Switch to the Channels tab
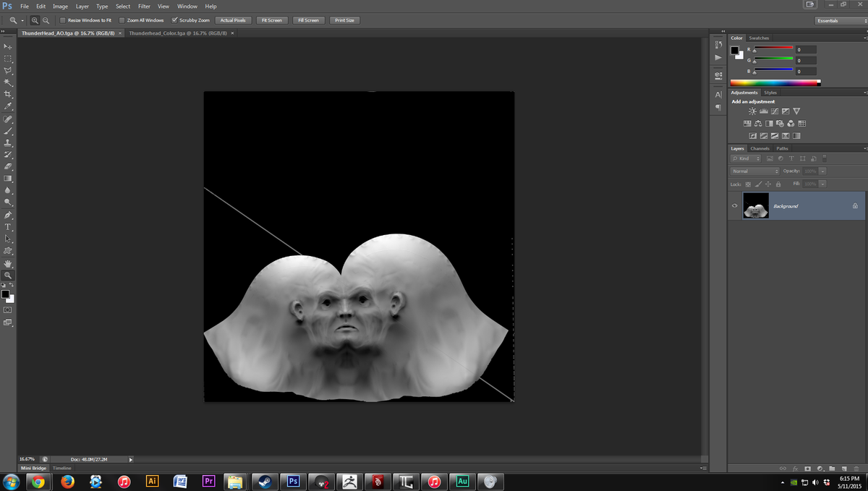 pos(759,148)
